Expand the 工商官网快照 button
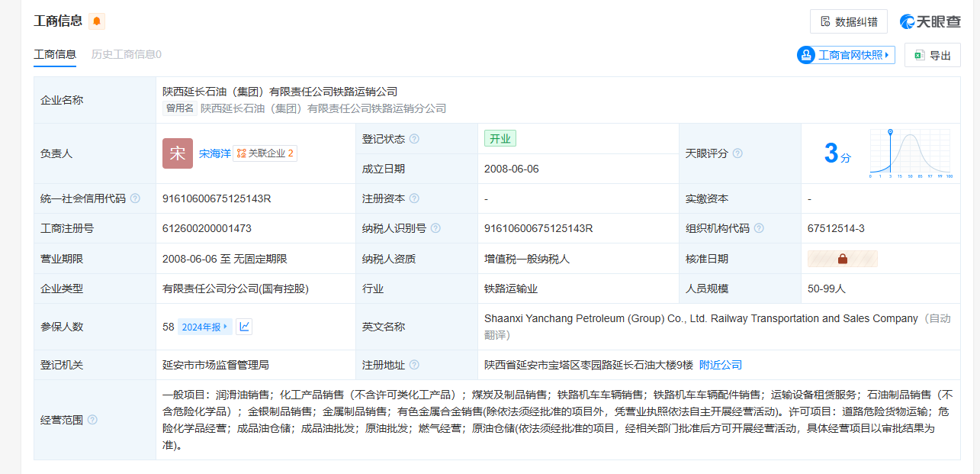980x474 pixels. point(846,55)
